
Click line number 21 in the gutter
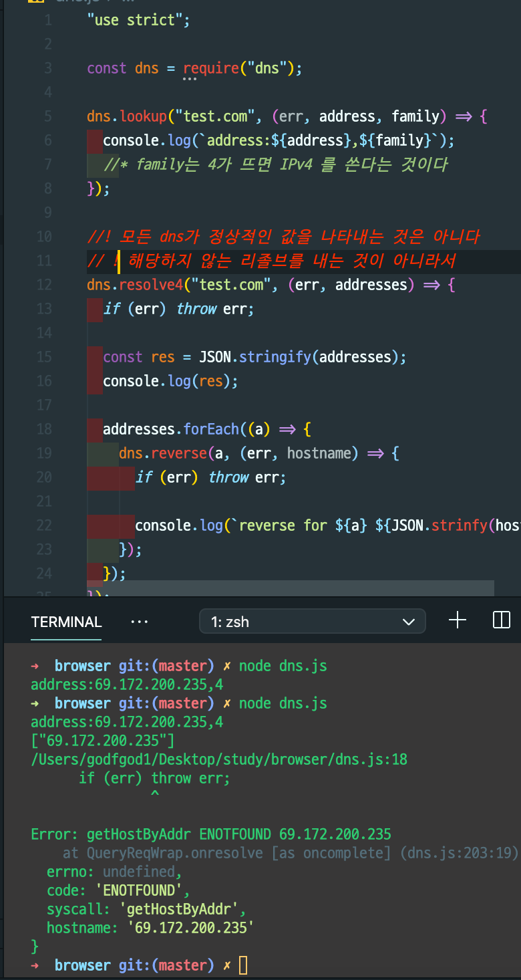pyautogui.click(x=44, y=501)
